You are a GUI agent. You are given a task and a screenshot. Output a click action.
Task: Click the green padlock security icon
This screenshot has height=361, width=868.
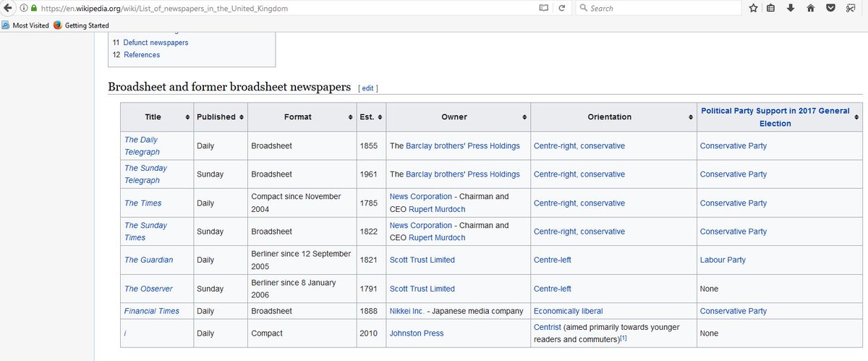point(33,8)
